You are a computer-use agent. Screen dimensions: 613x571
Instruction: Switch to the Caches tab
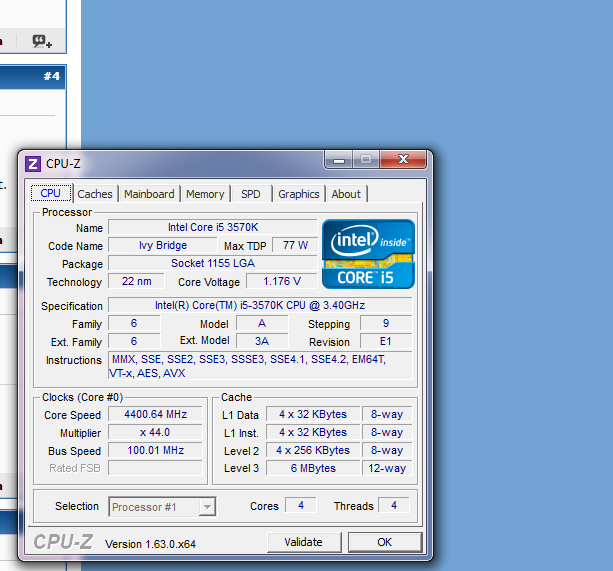click(x=95, y=194)
